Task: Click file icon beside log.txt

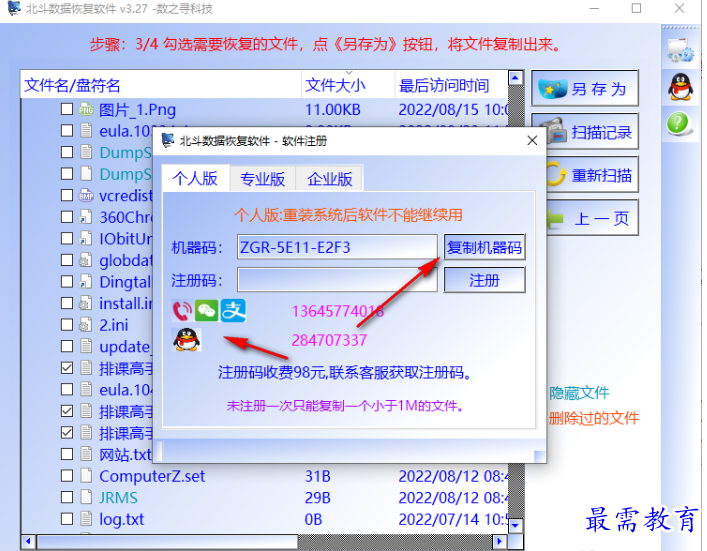Action: [x=86, y=519]
